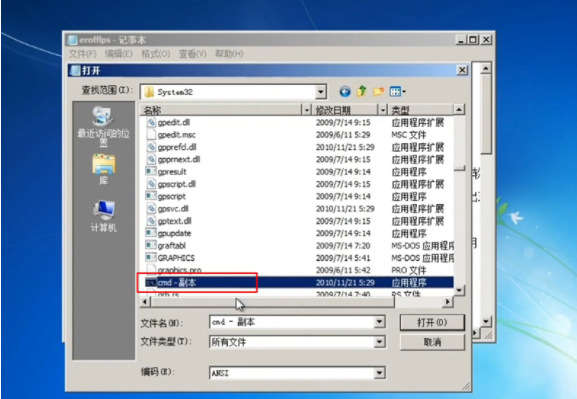Open Libraries (库) shortcut in sidebar
The height and width of the screenshot is (399, 577).
tap(103, 170)
